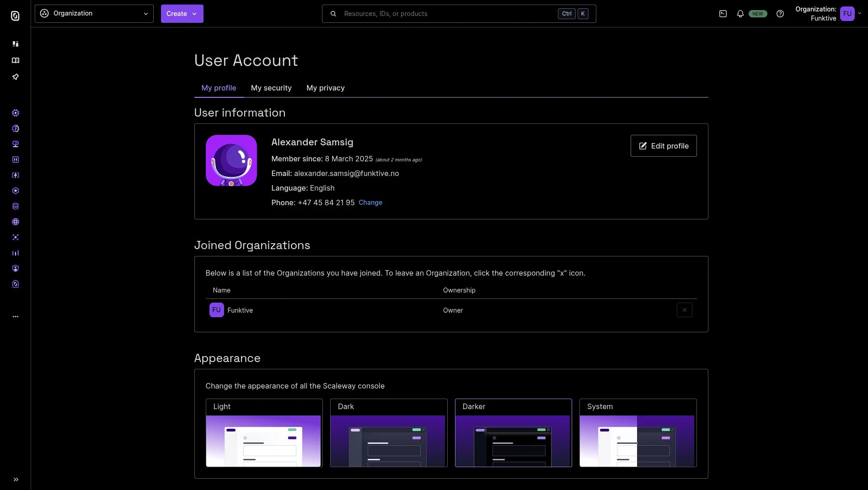Select the System appearance option

(638, 433)
